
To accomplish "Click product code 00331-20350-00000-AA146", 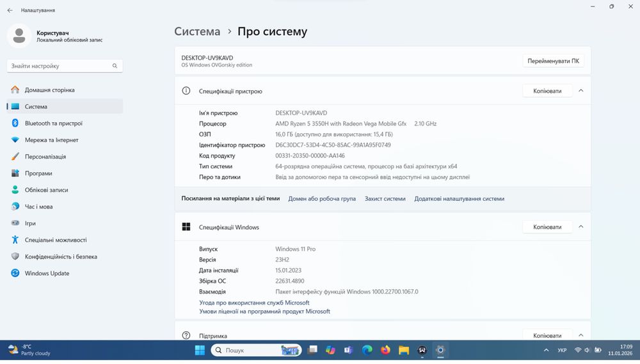I will coord(310,155).
